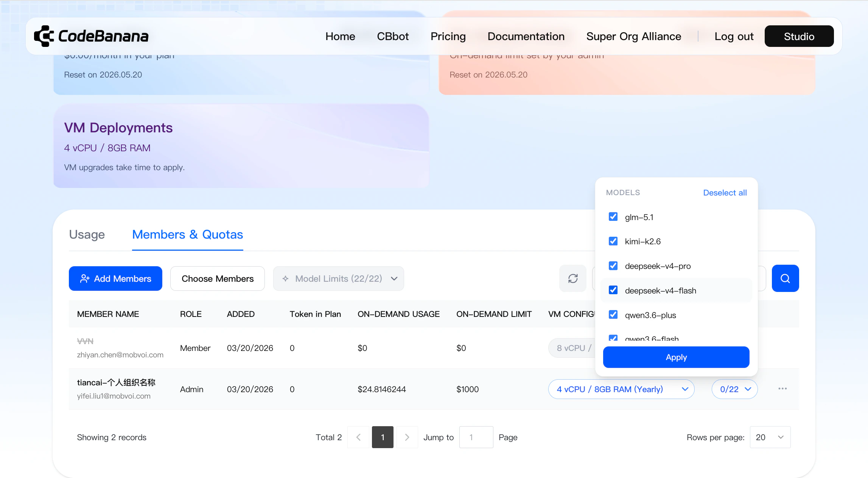Click the Admin role cell
The image size is (868, 478).
(x=191, y=389)
